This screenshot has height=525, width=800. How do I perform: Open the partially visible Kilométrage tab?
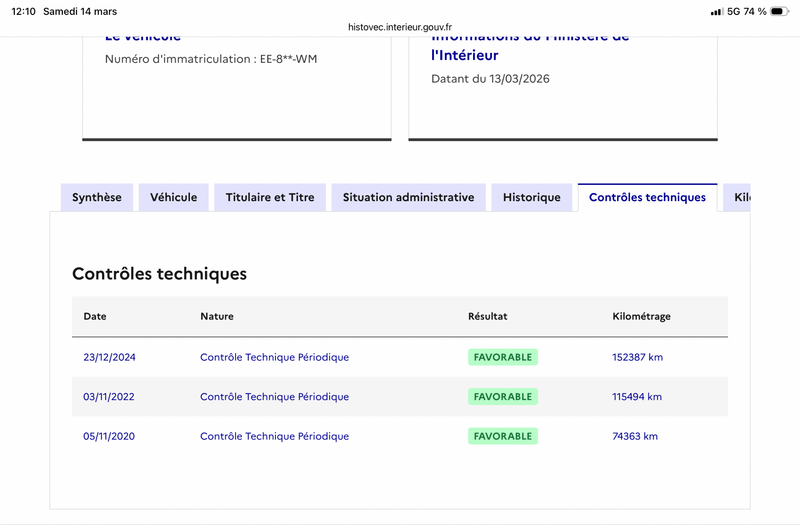click(x=740, y=197)
